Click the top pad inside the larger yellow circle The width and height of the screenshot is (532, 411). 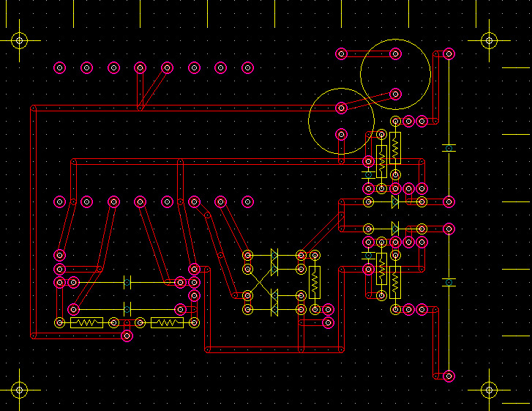(395, 53)
